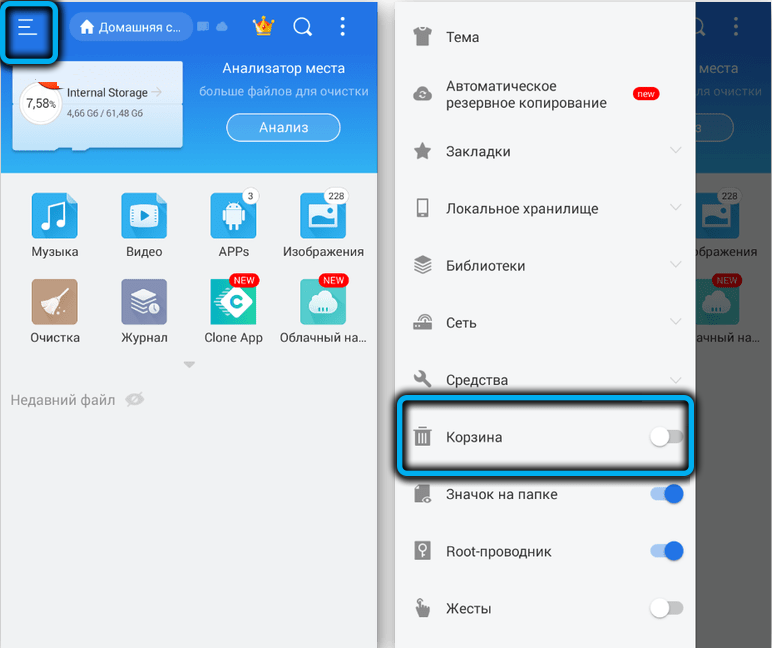
Task: Launch the Очистка cleaner tool
Action: (x=55, y=311)
